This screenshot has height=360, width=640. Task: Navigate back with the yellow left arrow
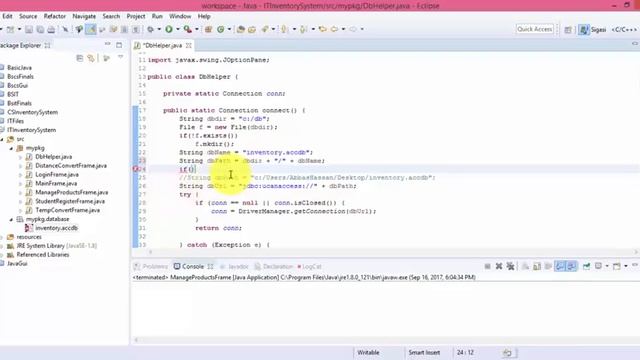pos(335,29)
